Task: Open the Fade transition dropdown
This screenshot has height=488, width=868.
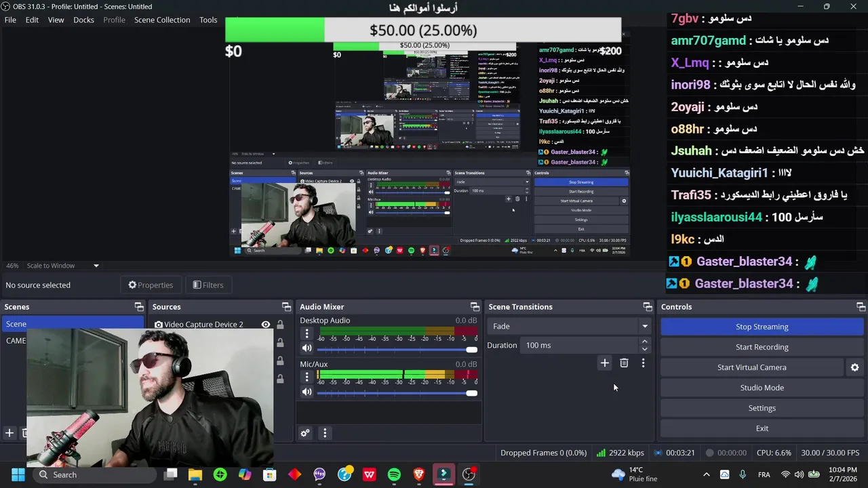Action: point(568,326)
